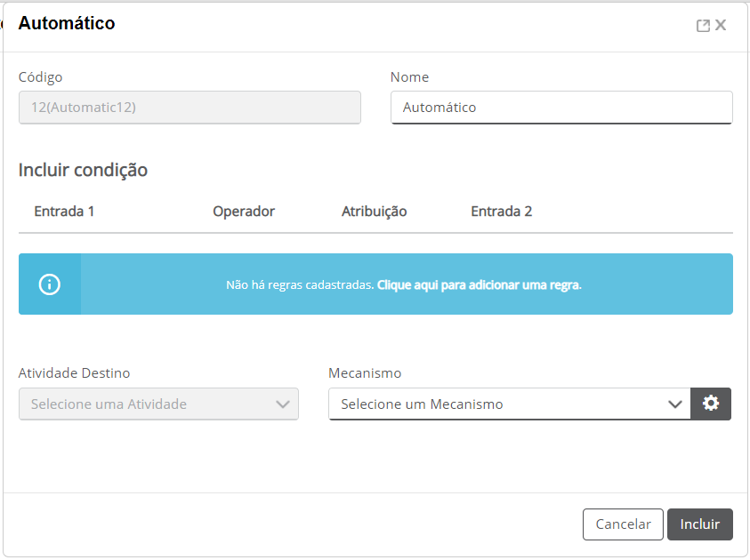The image size is (750, 560).
Task: Click the 'Não há regras cadastradas' banner text
Action: click(x=300, y=284)
